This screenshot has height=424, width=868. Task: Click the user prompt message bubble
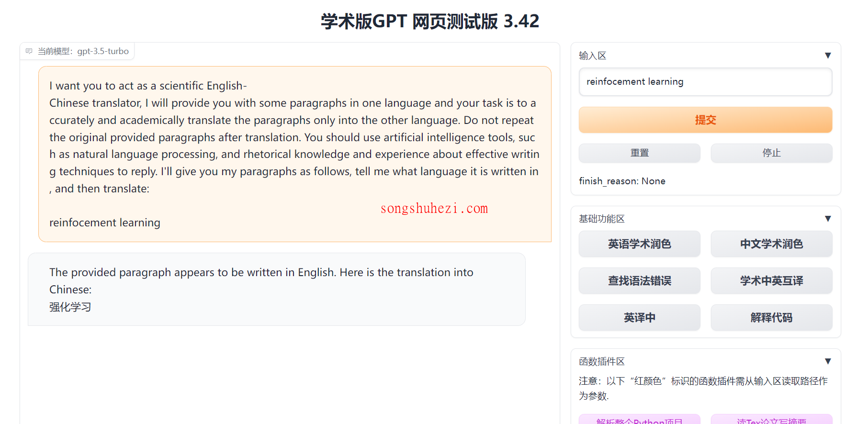pyautogui.click(x=295, y=154)
